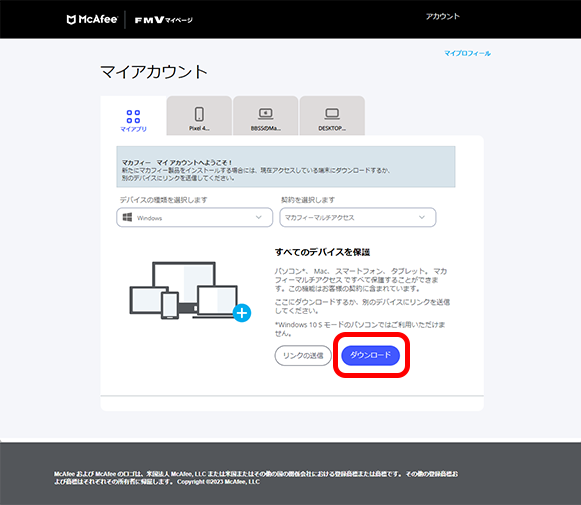Click the four-squares マイアプリ icon

tap(133, 116)
